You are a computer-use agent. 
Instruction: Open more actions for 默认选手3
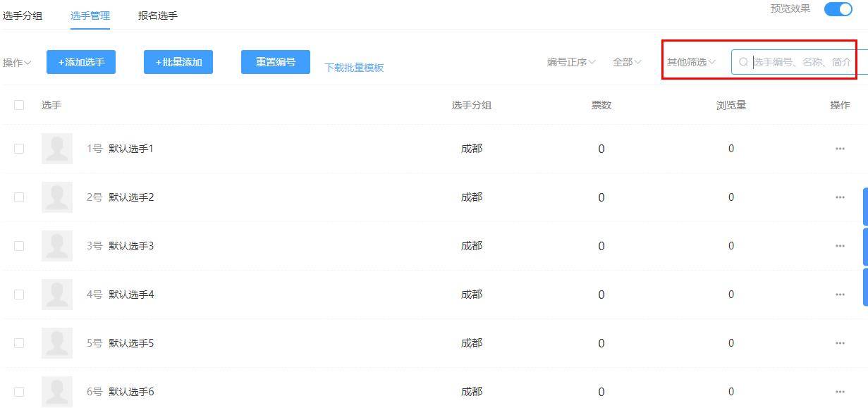point(839,246)
